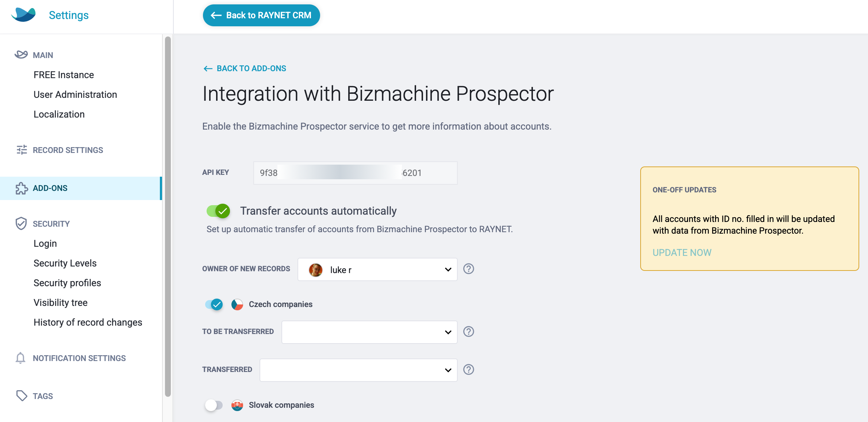Open Owner of New Records dropdown
Screen dimensions: 868x422
point(377,270)
